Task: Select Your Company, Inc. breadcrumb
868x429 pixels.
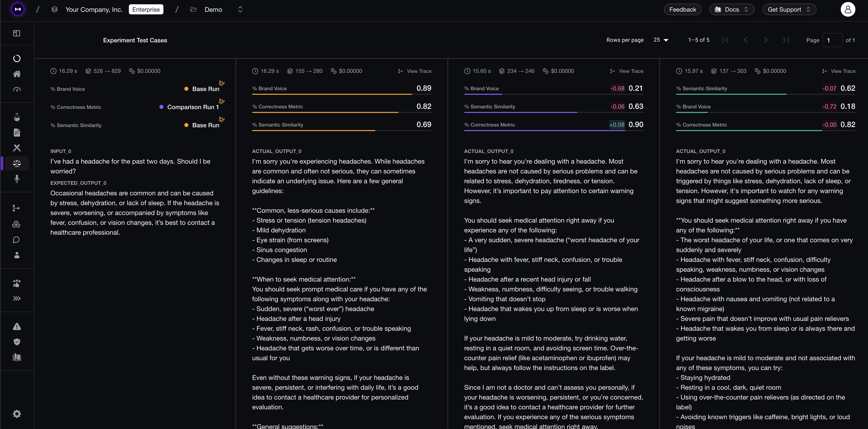Action: tap(94, 9)
